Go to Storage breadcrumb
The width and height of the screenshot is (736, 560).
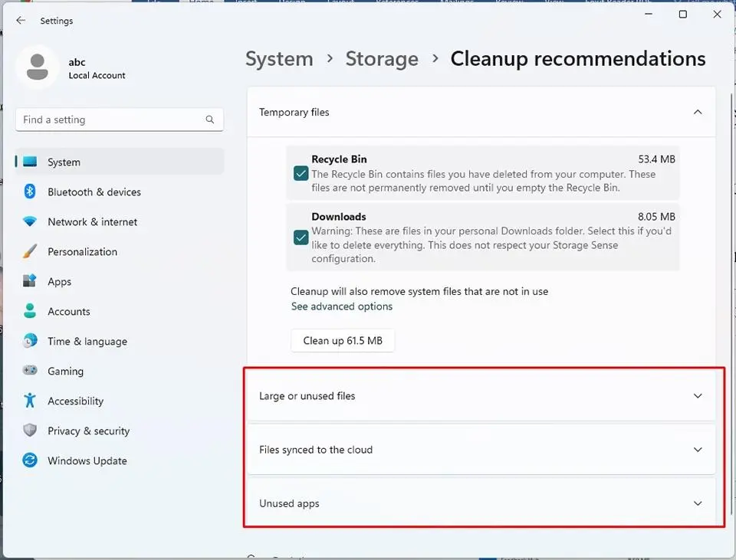382,59
